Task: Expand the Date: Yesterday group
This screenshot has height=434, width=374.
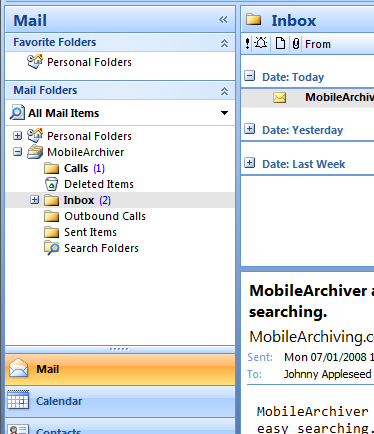Action: click(x=249, y=129)
